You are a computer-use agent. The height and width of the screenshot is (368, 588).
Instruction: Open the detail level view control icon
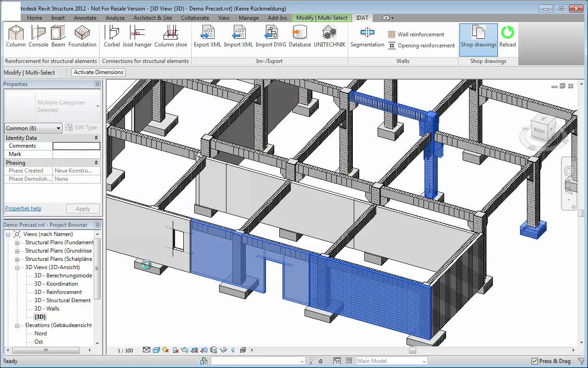(x=147, y=350)
